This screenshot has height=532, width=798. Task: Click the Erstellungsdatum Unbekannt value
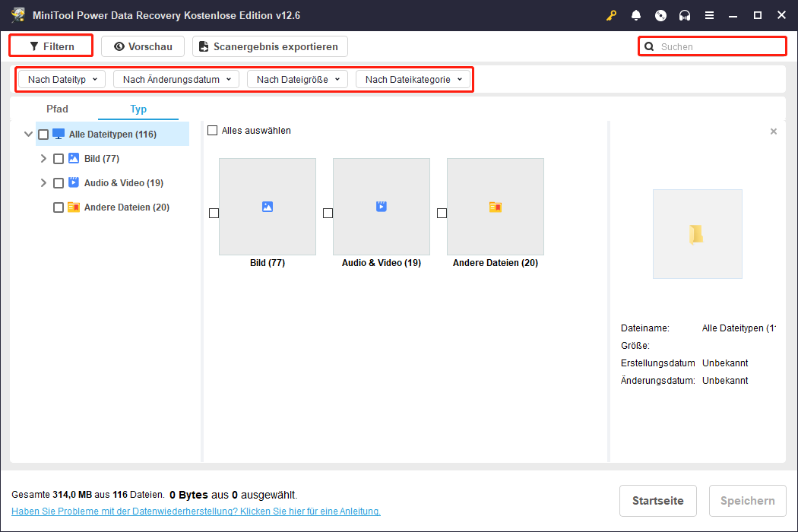tap(725, 363)
